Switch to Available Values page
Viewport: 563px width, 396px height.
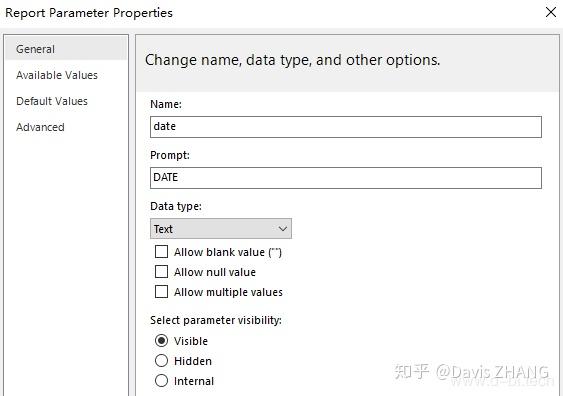57,75
